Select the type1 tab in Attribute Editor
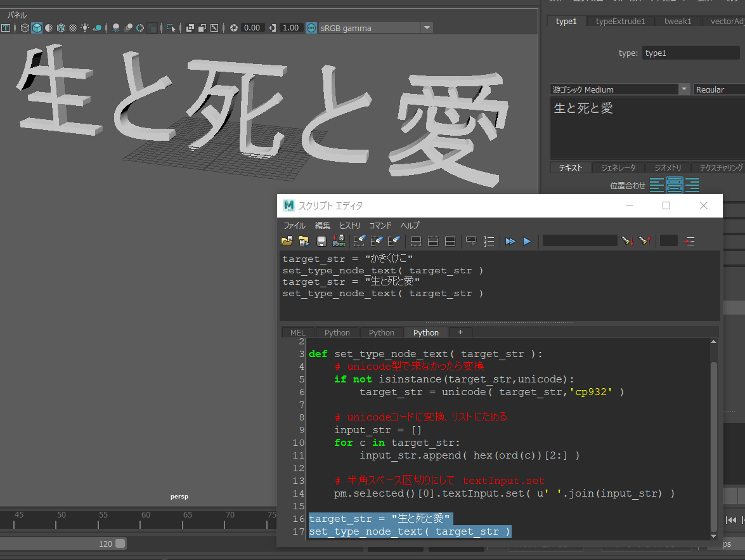 tap(566, 22)
